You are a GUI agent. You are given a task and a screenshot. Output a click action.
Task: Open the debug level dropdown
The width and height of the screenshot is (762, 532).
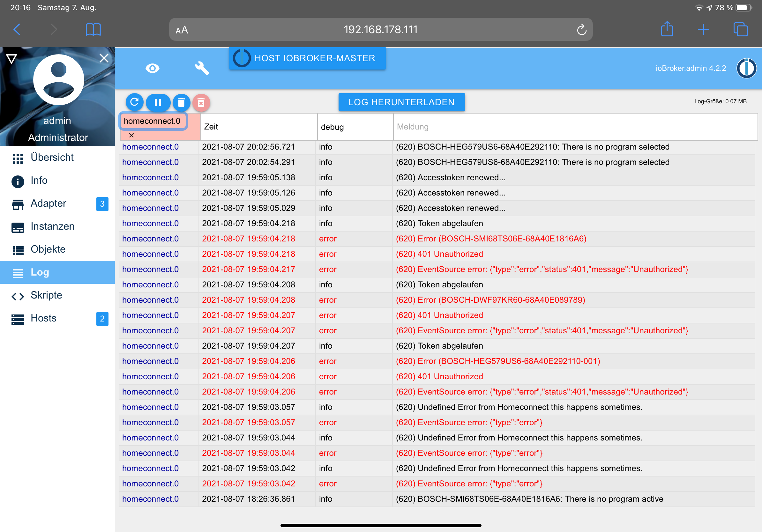tap(355, 127)
